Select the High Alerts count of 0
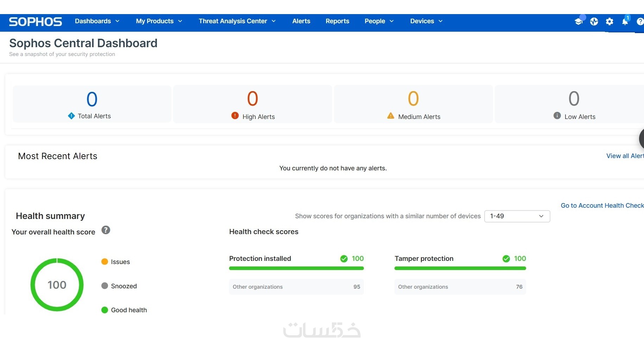The height and width of the screenshot is (345, 644). pyautogui.click(x=253, y=99)
